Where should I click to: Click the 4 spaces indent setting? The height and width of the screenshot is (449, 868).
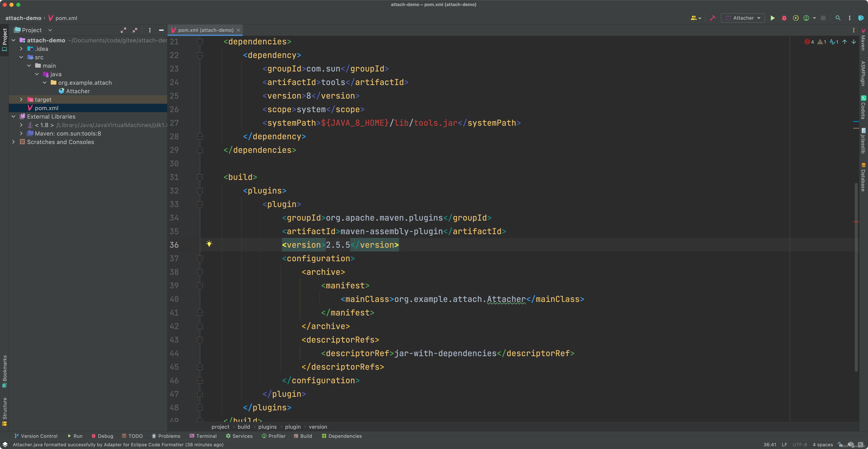click(x=823, y=445)
